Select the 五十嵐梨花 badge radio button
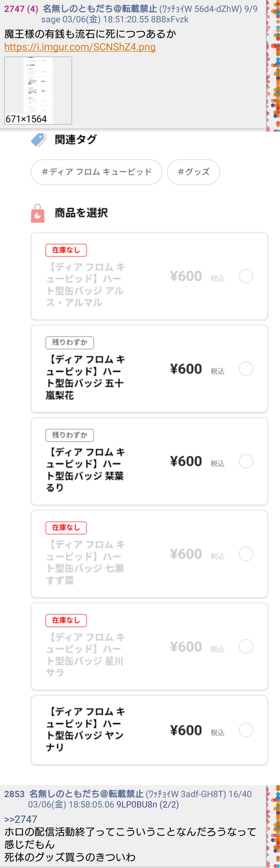Image resolution: width=280 pixels, height=868 pixels. click(x=246, y=369)
